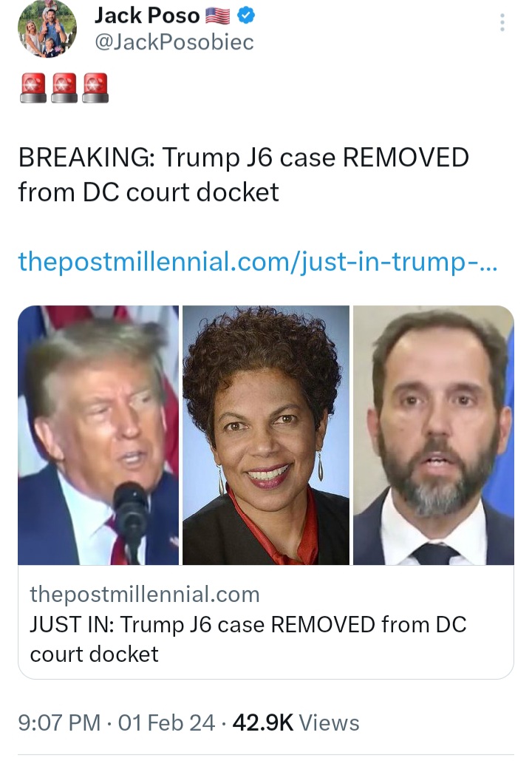Click the Jack Poso display name
The image size is (532, 761).
147,16
